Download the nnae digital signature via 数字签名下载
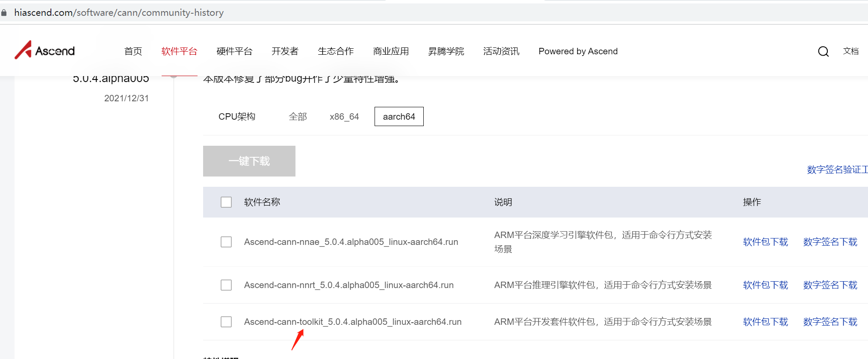Image resolution: width=868 pixels, height=359 pixels. point(830,242)
